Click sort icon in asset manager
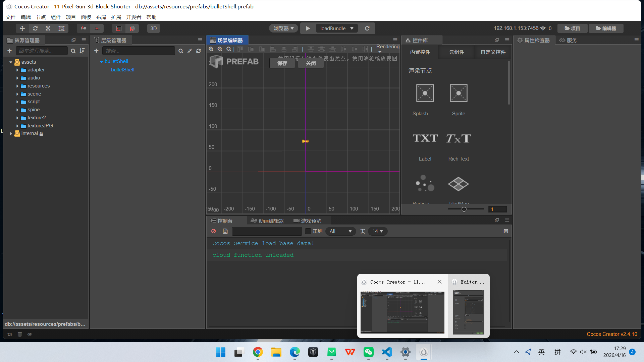Image resolution: width=644 pixels, height=362 pixels. coord(82,51)
